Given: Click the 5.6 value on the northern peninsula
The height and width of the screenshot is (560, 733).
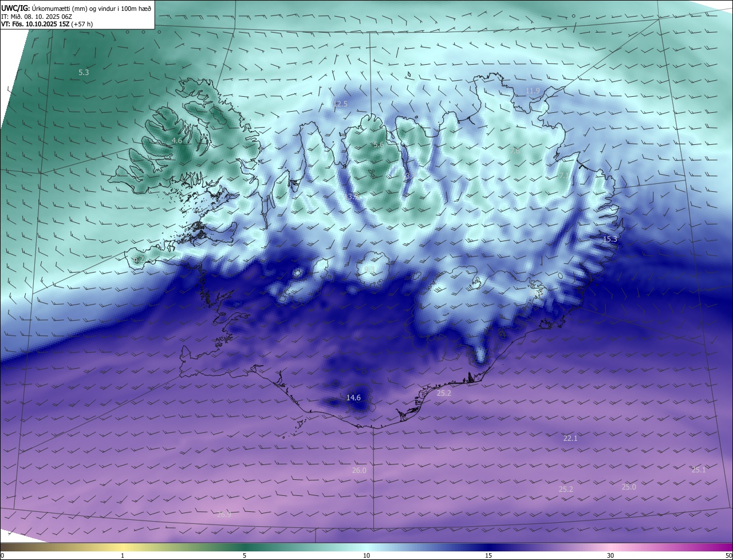Looking at the screenshot, I should pos(378,145).
